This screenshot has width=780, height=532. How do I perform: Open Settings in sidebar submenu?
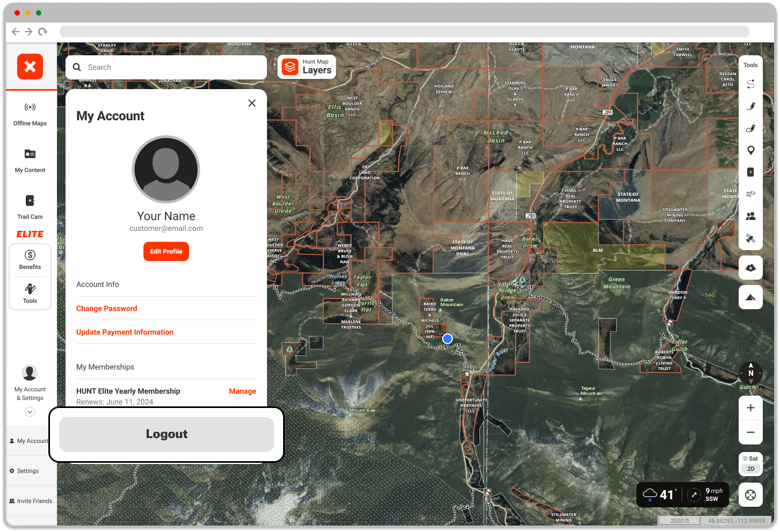pyautogui.click(x=28, y=471)
